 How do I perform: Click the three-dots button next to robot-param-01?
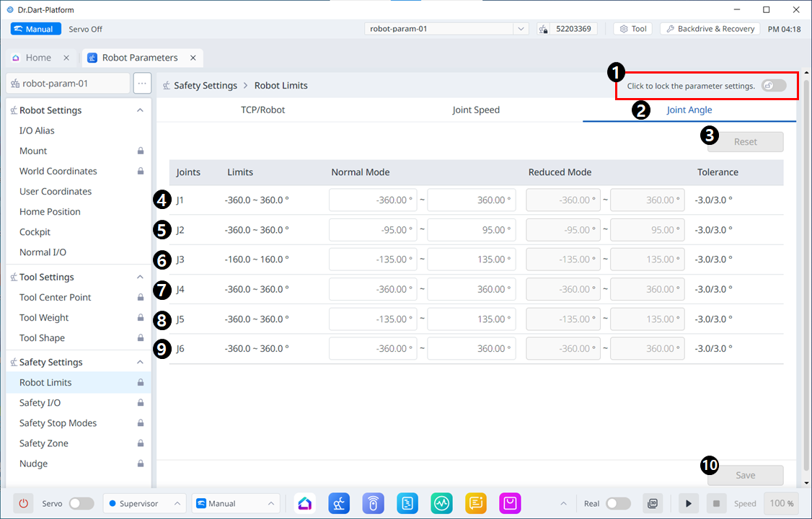142,83
